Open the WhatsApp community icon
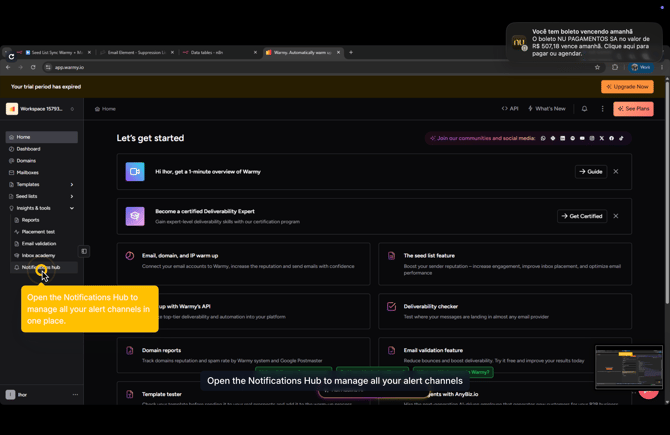670x435 pixels. point(543,138)
